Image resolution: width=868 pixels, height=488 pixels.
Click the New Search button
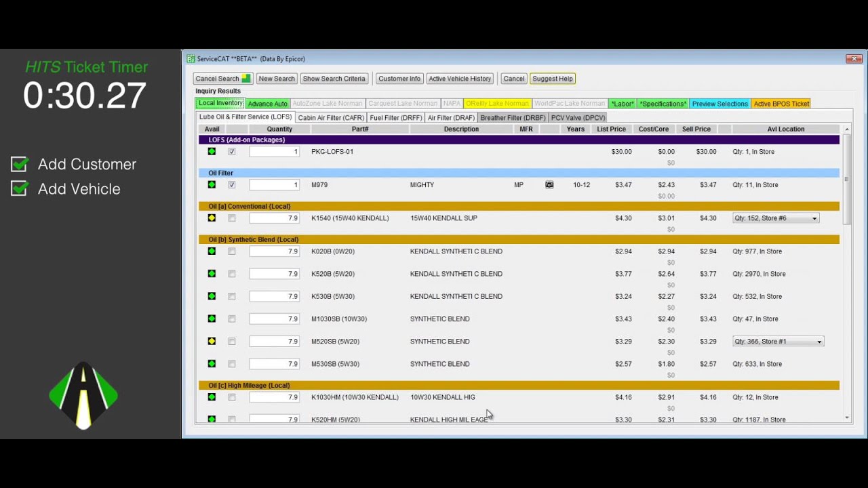pyautogui.click(x=277, y=79)
